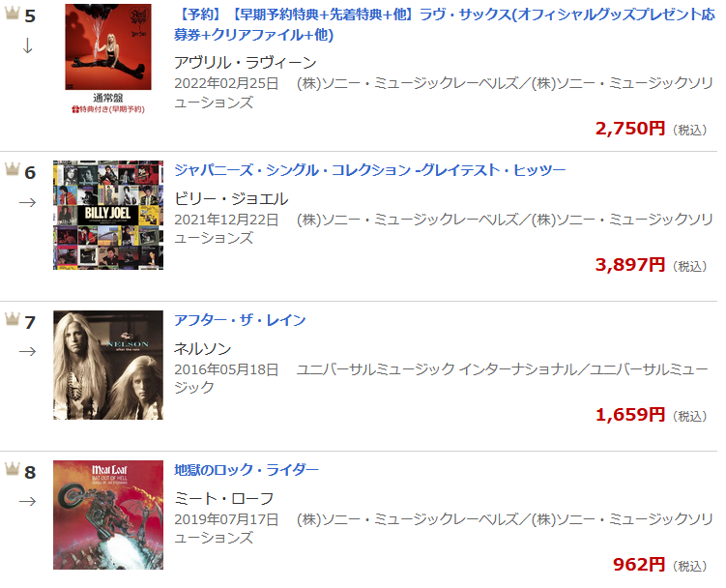Click the rank 6 crown icon
Screen dimensions: 726x588
12,169
